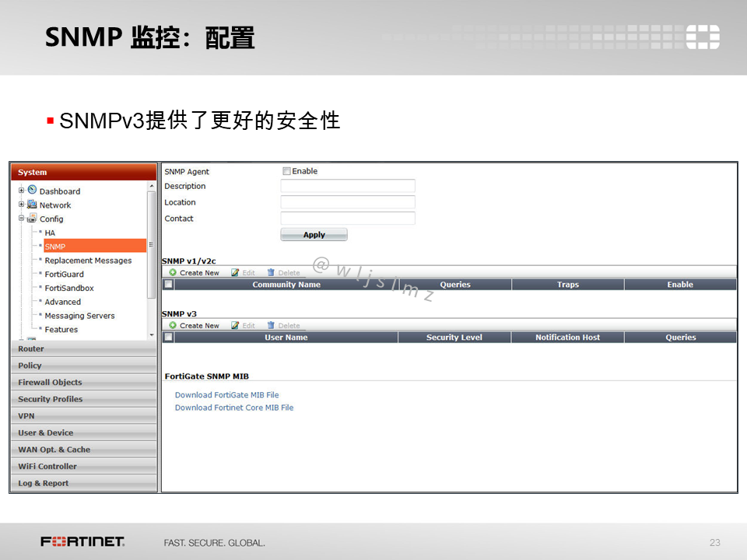
Task: Click the System panel header
Action: pos(84,172)
